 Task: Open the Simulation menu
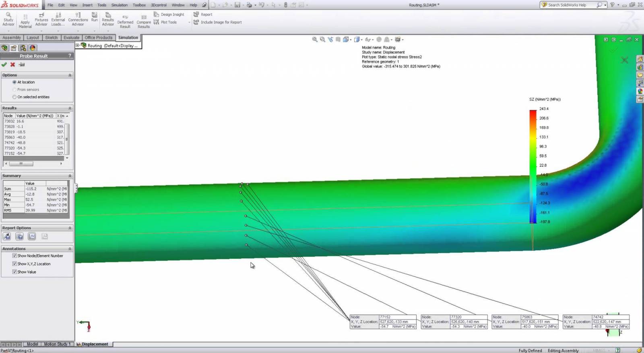pos(119,5)
